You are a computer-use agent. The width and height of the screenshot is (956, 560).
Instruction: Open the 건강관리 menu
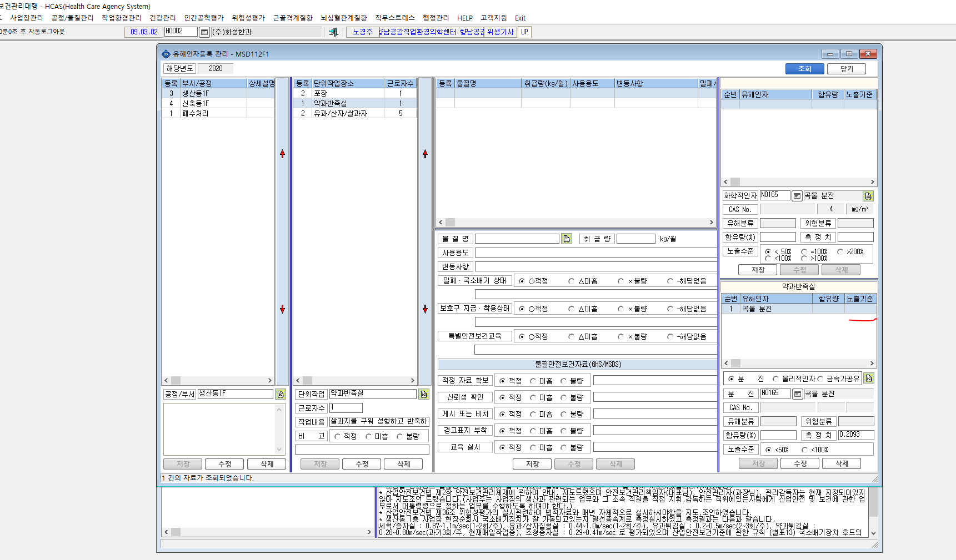[162, 18]
